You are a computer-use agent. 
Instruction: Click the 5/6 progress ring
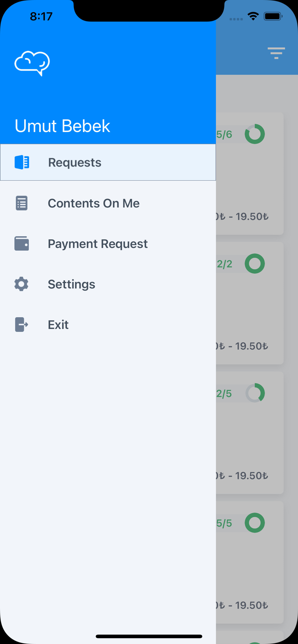click(x=255, y=134)
